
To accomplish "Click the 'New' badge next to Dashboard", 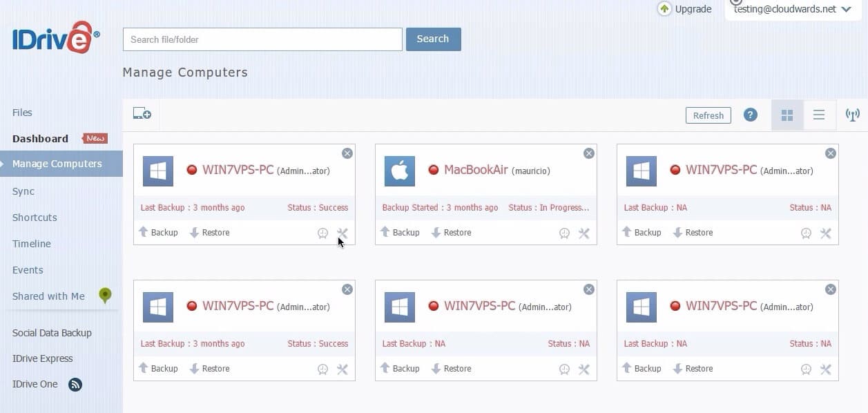I will 95,138.
